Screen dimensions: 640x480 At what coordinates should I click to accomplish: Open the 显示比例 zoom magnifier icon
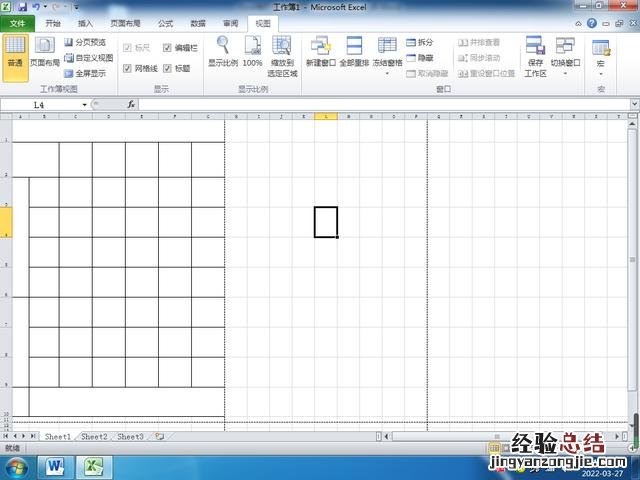(x=222, y=51)
